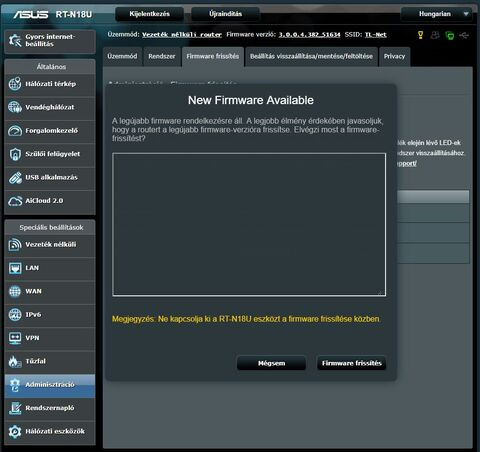This screenshot has width=480, height=452.
Task: Open Forgalomkezelő menu item
Action: point(50,131)
